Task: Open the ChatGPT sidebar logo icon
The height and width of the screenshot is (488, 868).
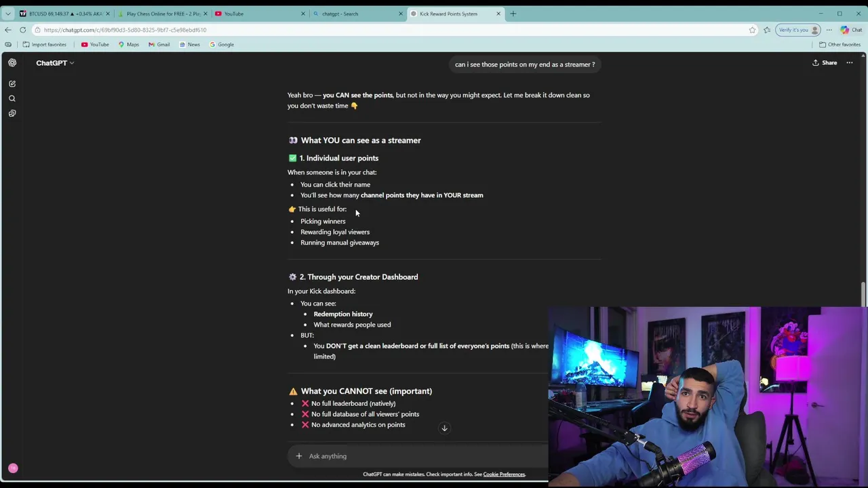Action: click(12, 62)
